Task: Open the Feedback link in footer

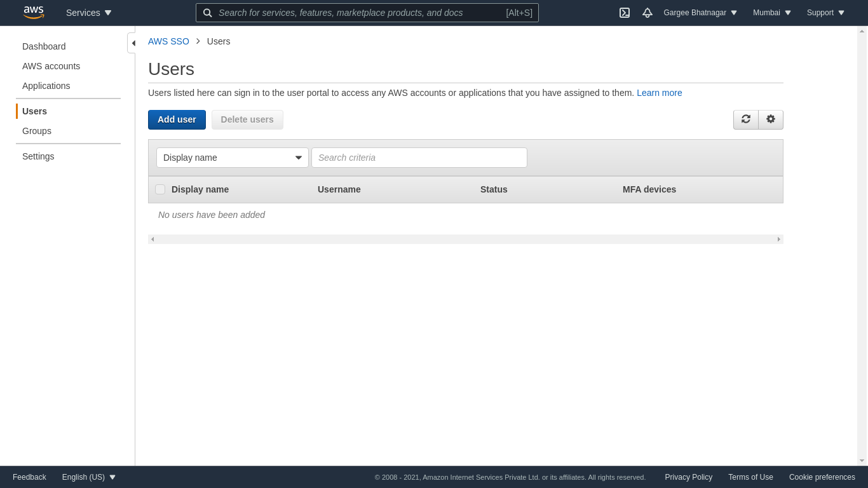Action: point(29,477)
